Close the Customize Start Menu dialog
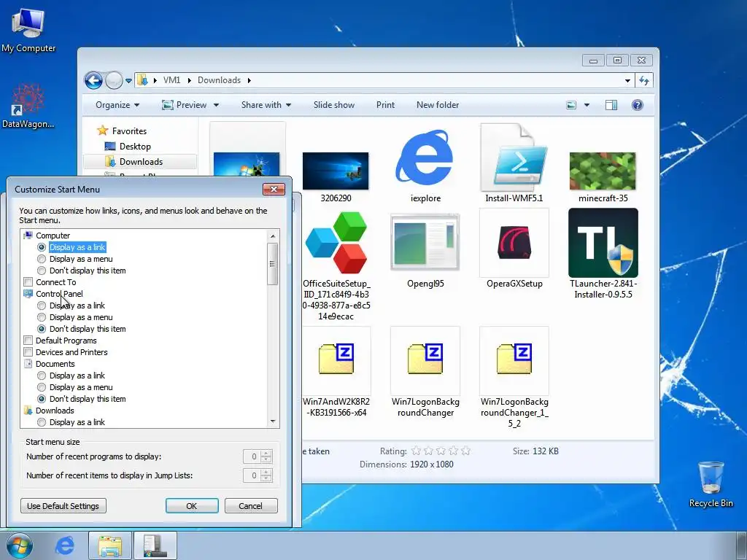 (x=274, y=189)
